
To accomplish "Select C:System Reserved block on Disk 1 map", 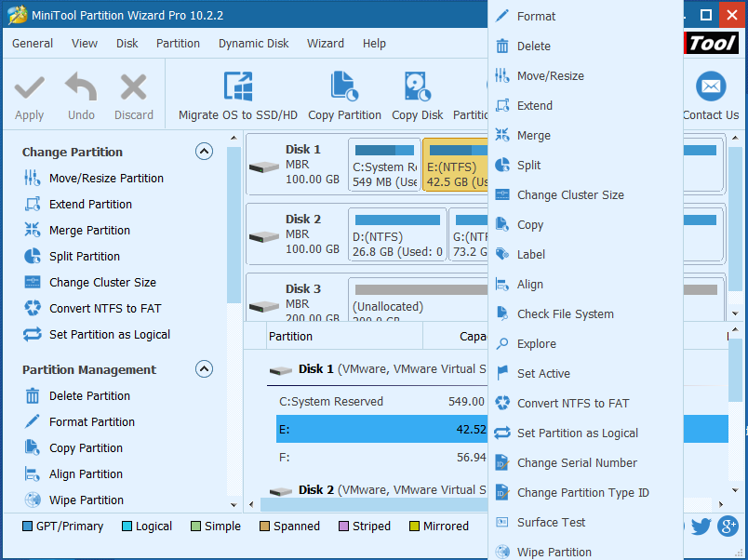I will click(384, 165).
